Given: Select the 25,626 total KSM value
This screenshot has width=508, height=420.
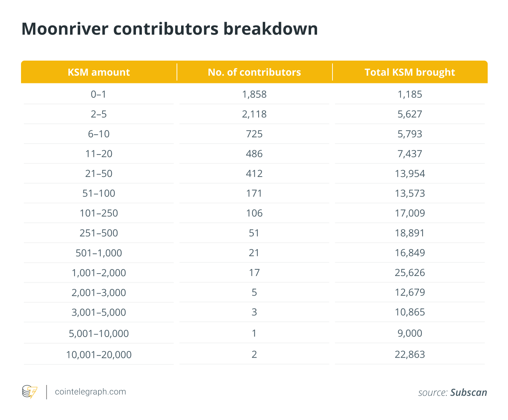Looking at the screenshot, I should (x=410, y=273).
